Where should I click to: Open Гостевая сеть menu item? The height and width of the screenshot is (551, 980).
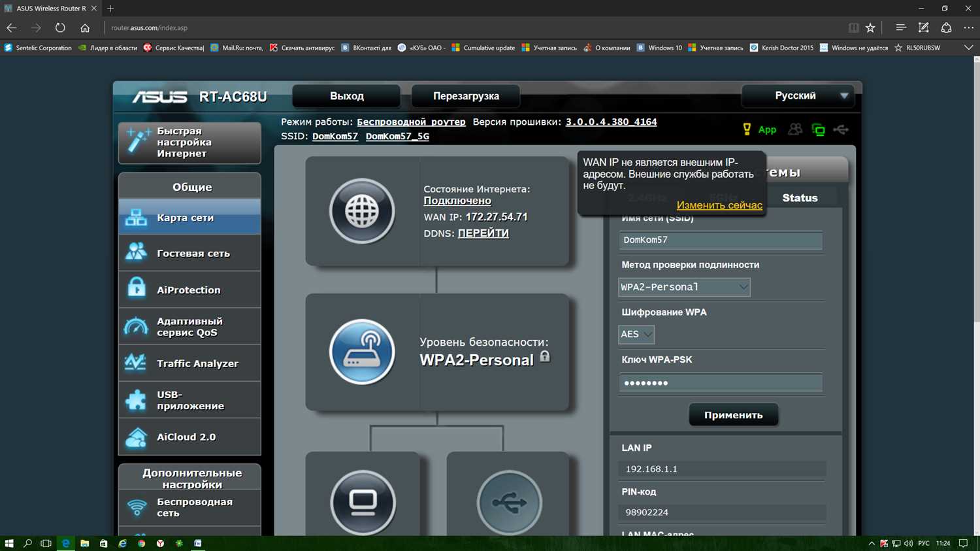[x=189, y=253]
